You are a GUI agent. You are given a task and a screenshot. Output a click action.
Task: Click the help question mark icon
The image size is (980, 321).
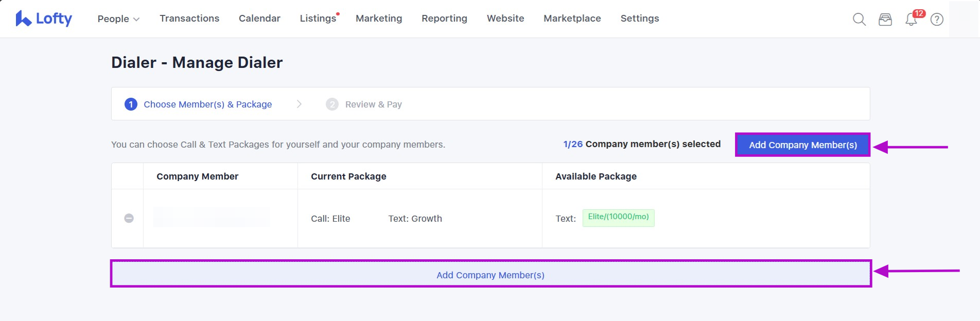(937, 20)
